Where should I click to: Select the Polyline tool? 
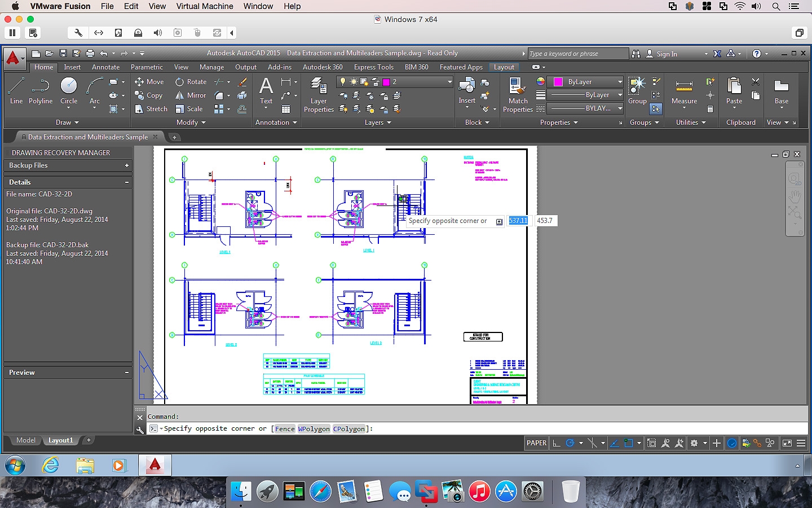point(41,91)
